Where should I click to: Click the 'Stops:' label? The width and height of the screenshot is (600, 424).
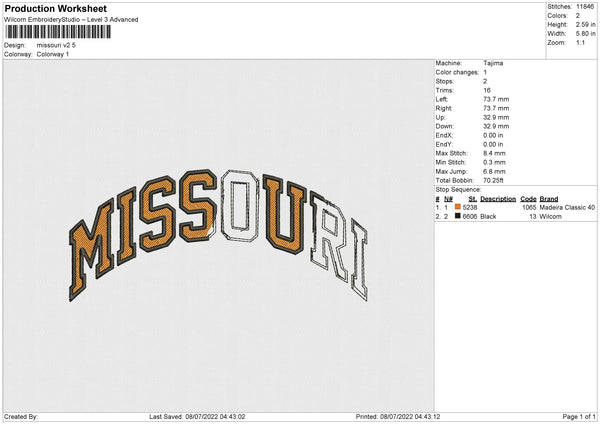(445, 81)
